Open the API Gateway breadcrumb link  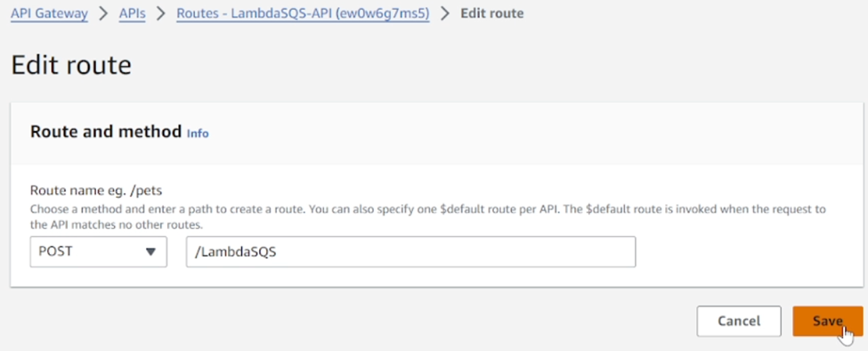pos(49,13)
